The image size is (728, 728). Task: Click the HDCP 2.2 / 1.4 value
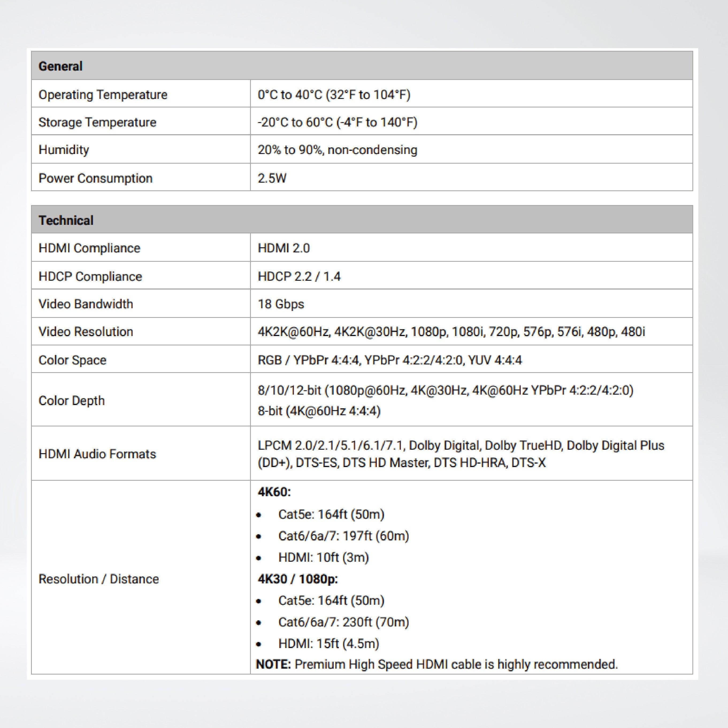click(x=299, y=277)
